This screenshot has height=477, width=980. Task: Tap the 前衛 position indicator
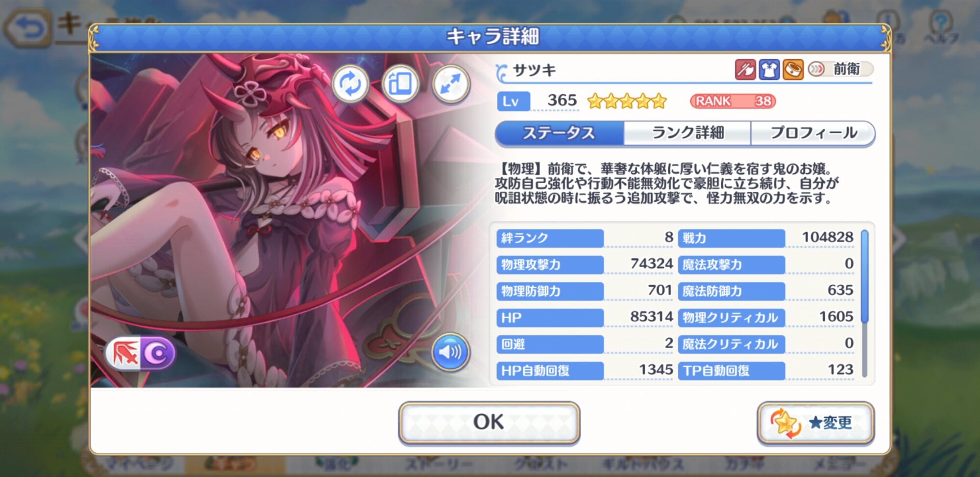coord(840,69)
